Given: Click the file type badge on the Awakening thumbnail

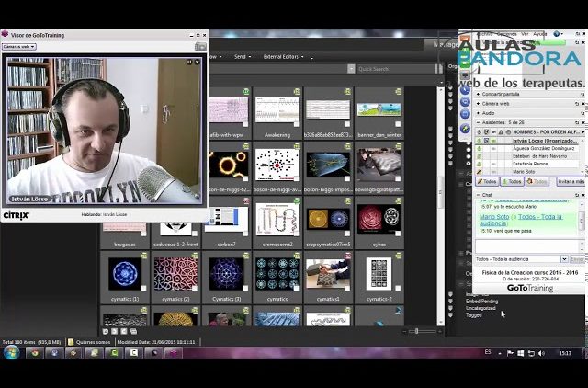Looking at the screenshot, I should click(297, 91).
